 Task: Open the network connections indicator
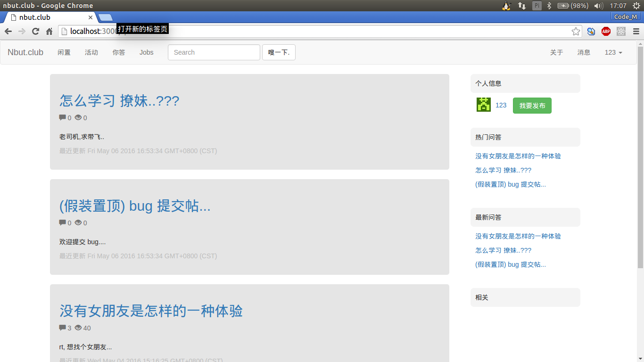coord(522,6)
